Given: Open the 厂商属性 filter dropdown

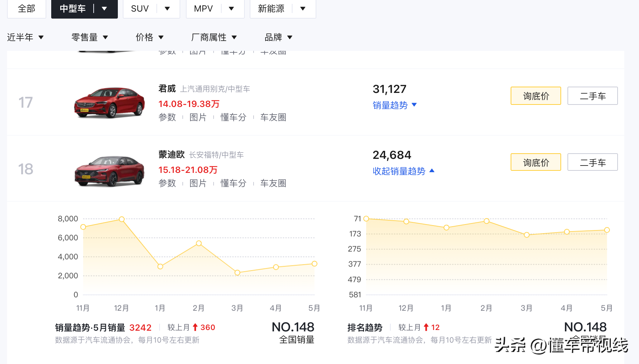Looking at the screenshot, I should (x=214, y=37).
